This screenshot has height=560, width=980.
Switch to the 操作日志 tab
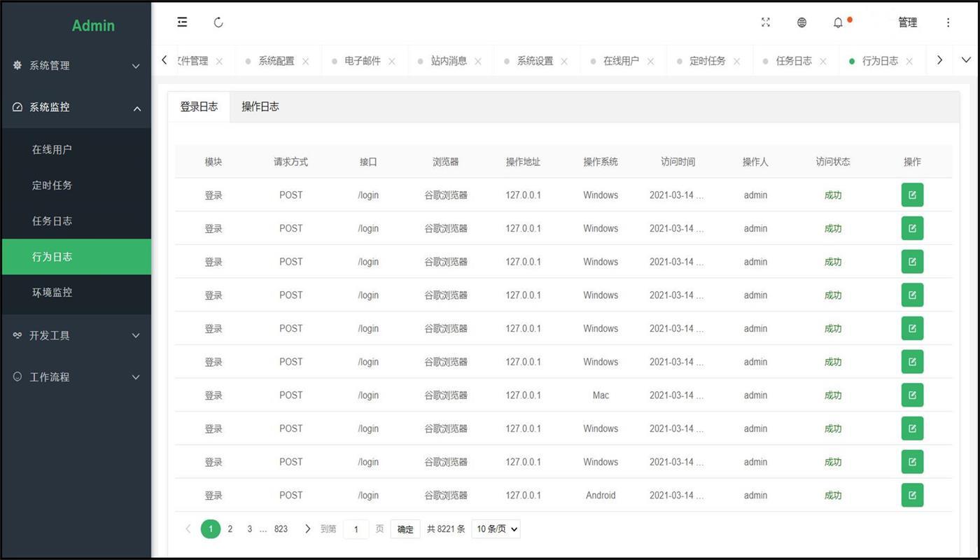pyautogui.click(x=260, y=107)
